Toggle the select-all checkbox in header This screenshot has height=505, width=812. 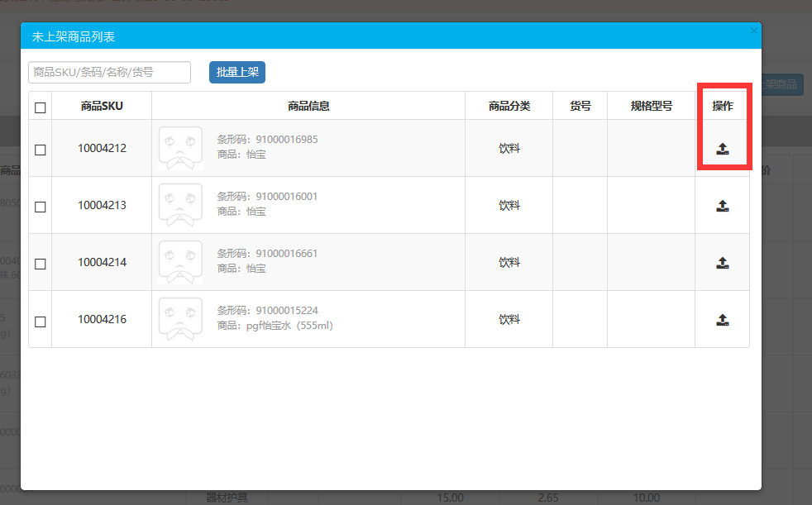point(40,107)
